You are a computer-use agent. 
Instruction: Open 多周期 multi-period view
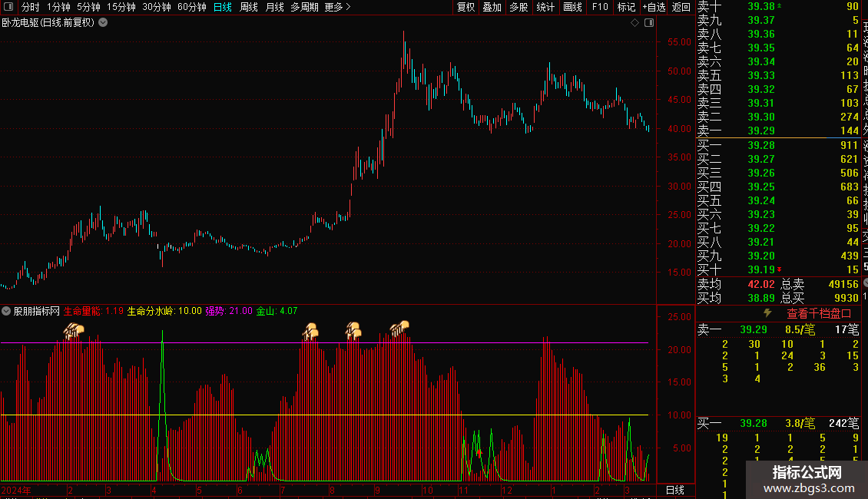(x=304, y=7)
